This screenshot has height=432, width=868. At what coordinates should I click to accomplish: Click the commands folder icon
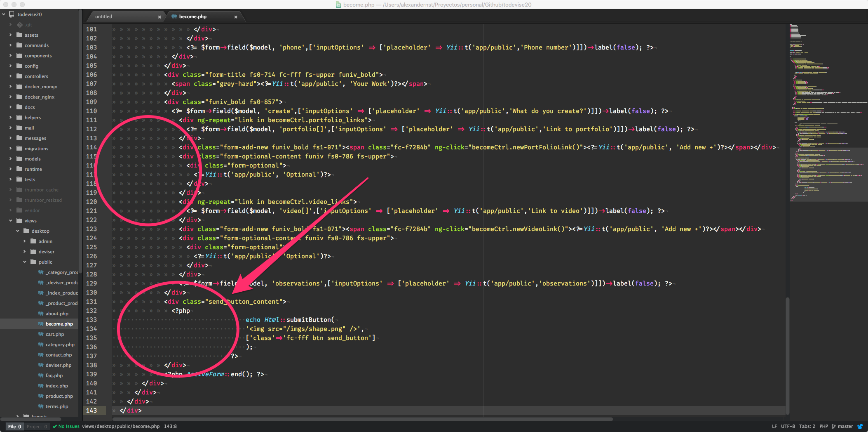tap(19, 45)
